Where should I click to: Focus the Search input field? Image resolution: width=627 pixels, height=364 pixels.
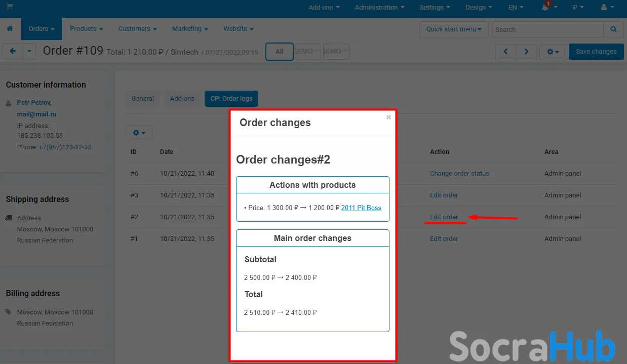tap(547, 29)
